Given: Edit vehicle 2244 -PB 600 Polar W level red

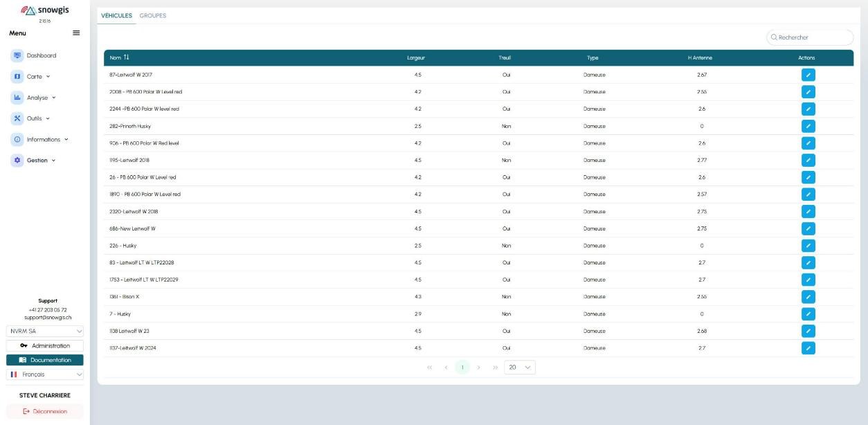Looking at the screenshot, I should click(808, 109).
